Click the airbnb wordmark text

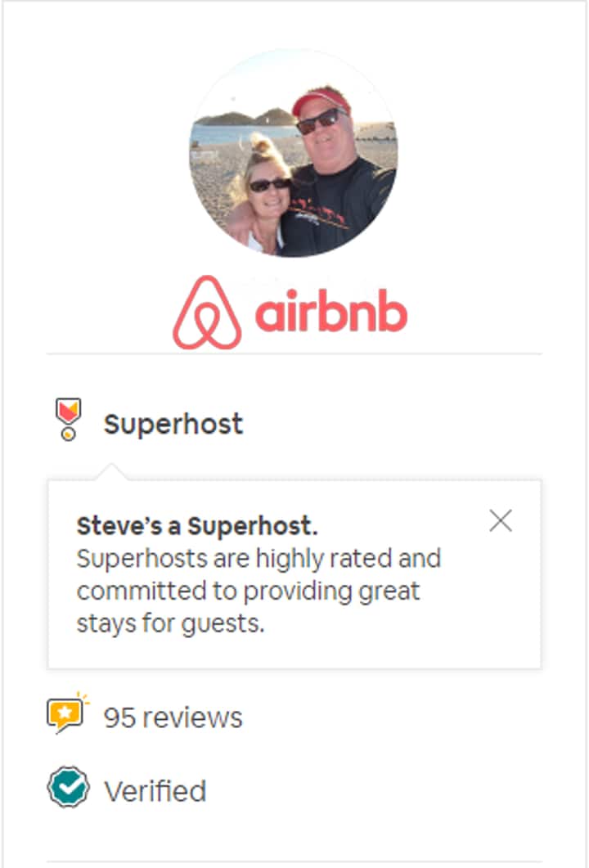(331, 310)
